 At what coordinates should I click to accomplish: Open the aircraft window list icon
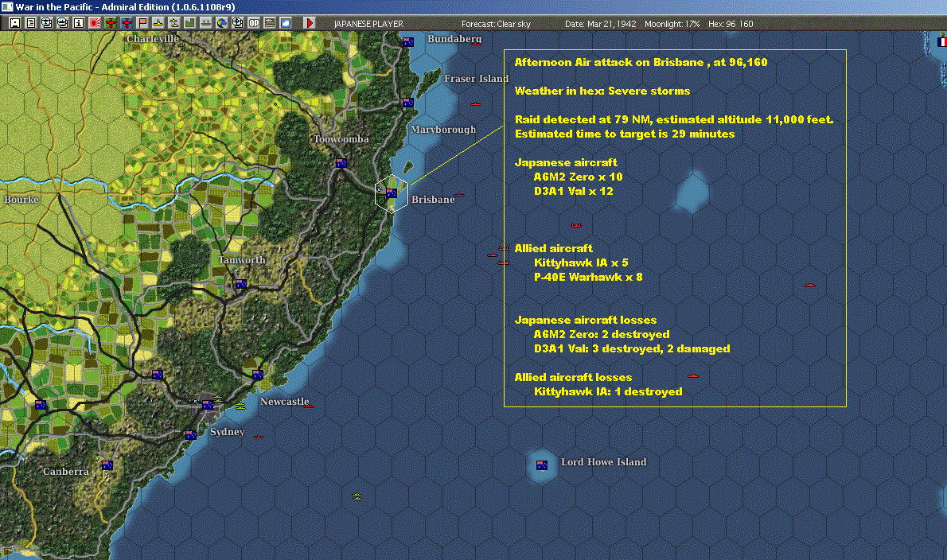tap(46, 23)
